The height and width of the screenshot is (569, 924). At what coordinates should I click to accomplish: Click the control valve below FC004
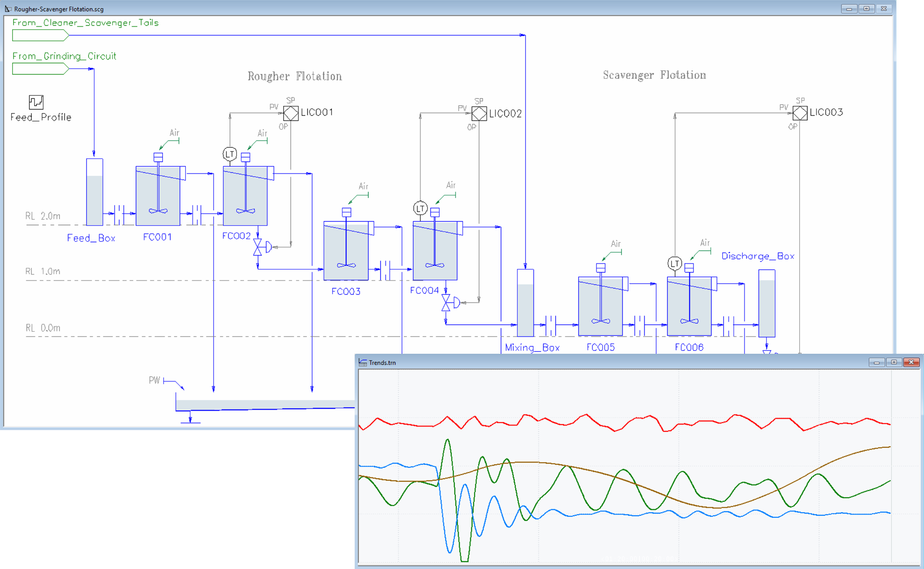coord(450,302)
